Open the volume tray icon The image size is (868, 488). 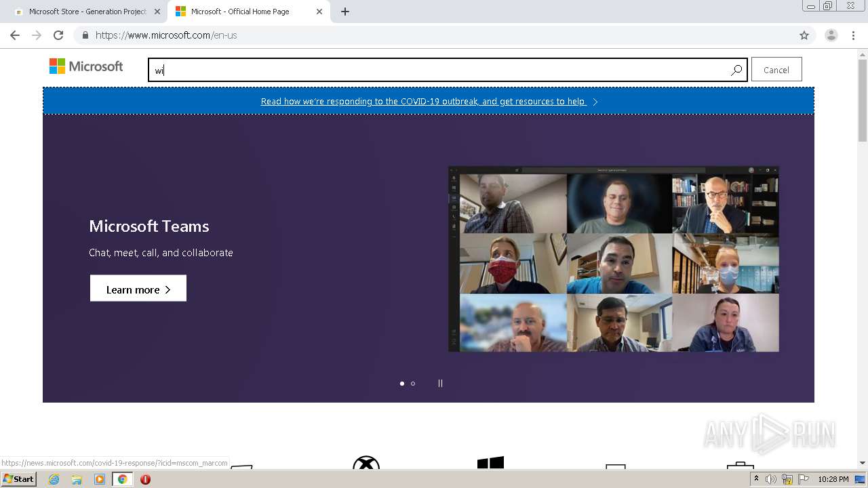770,479
